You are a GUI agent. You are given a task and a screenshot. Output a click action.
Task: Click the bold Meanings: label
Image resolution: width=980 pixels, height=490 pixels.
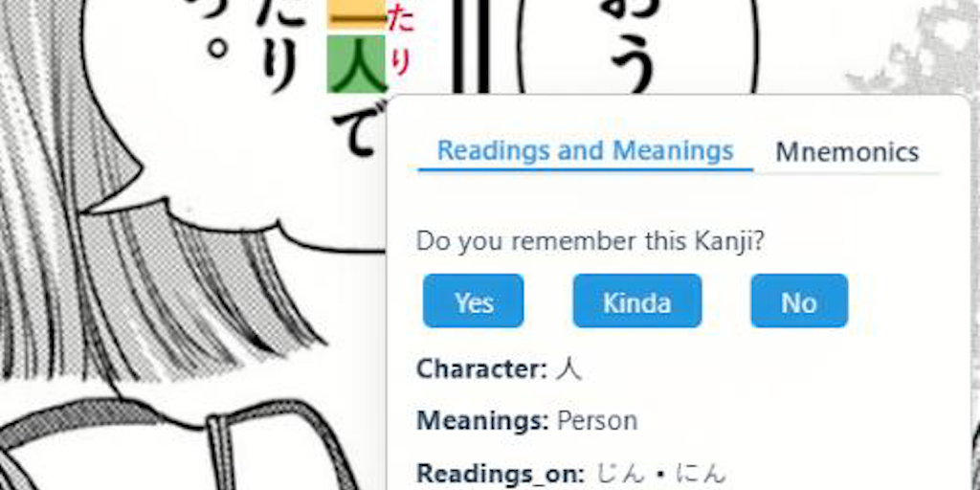pos(482,421)
